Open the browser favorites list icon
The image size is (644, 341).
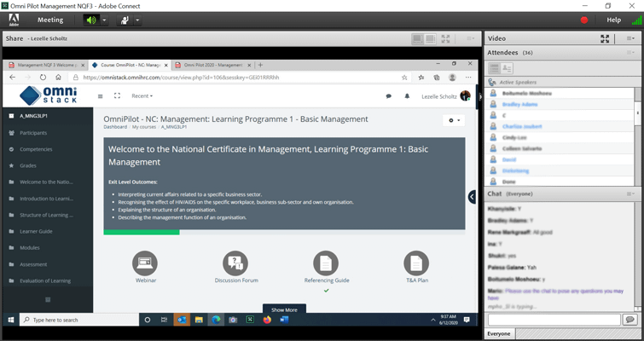click(x=421, y=77)
